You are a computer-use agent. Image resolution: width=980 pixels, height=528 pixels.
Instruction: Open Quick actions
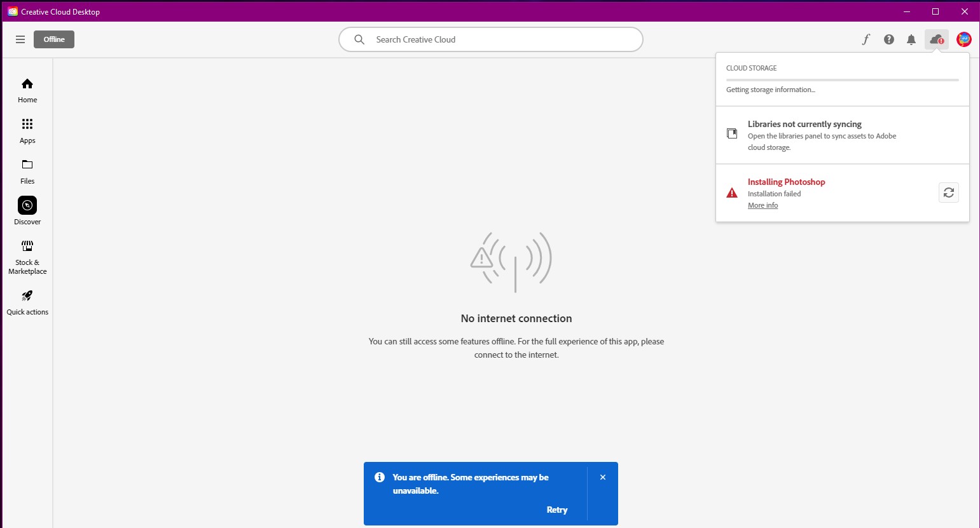(27, 303)
